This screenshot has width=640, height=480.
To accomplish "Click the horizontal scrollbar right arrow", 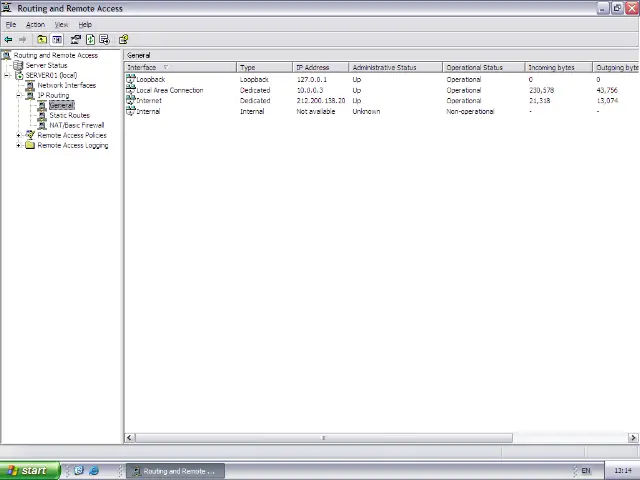I will 633,438.
